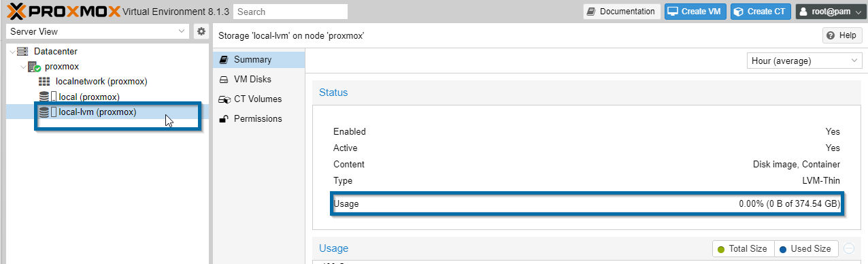Click the CT Volumes icon
Viewport: 868px width, 264px height.
click(224, 99)
